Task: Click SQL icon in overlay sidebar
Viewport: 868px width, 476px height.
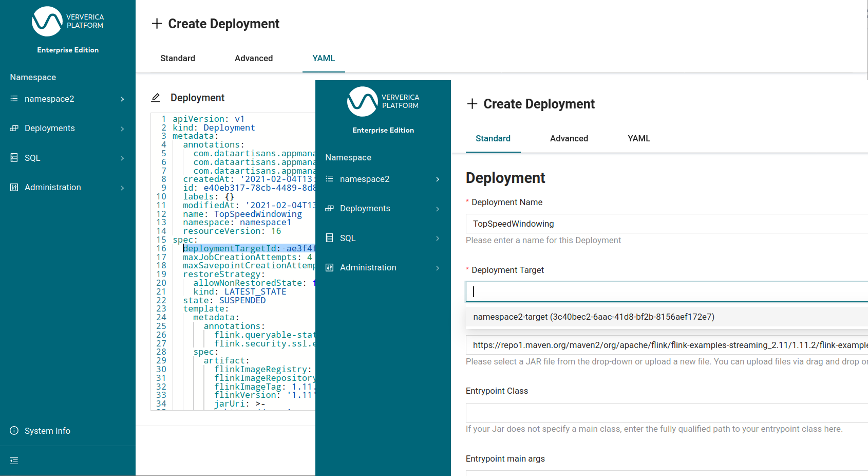Action: [329, 238]
